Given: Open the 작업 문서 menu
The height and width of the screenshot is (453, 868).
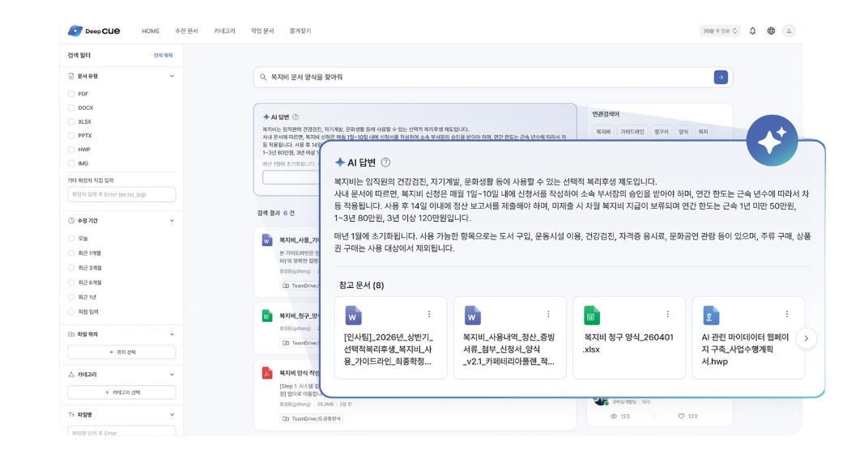Looking at the screenshot, I should coord(262,31).
